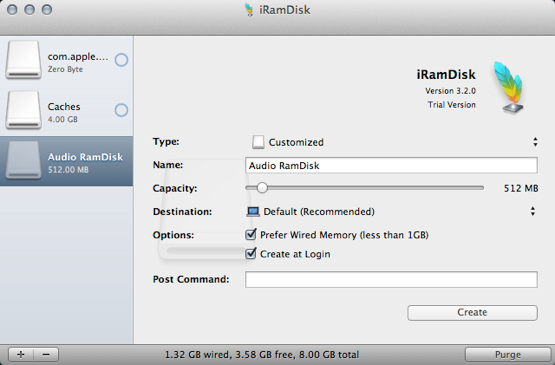The image size is (555, 365).
Task: Click the Customized type disk icon
Action: point(258,142)
